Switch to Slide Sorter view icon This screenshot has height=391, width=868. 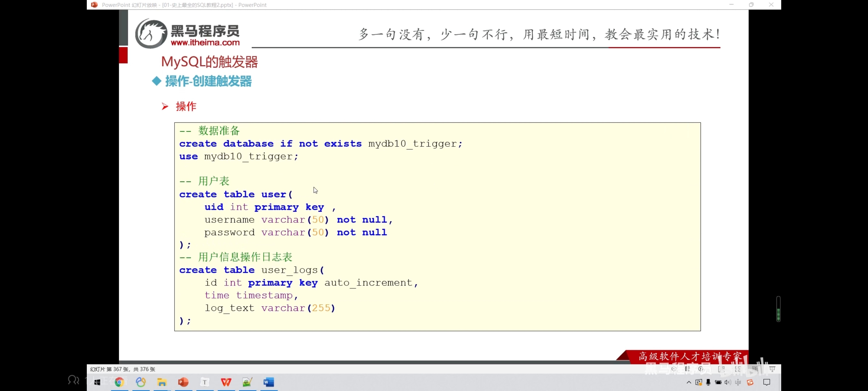click(x=738, y=369)
